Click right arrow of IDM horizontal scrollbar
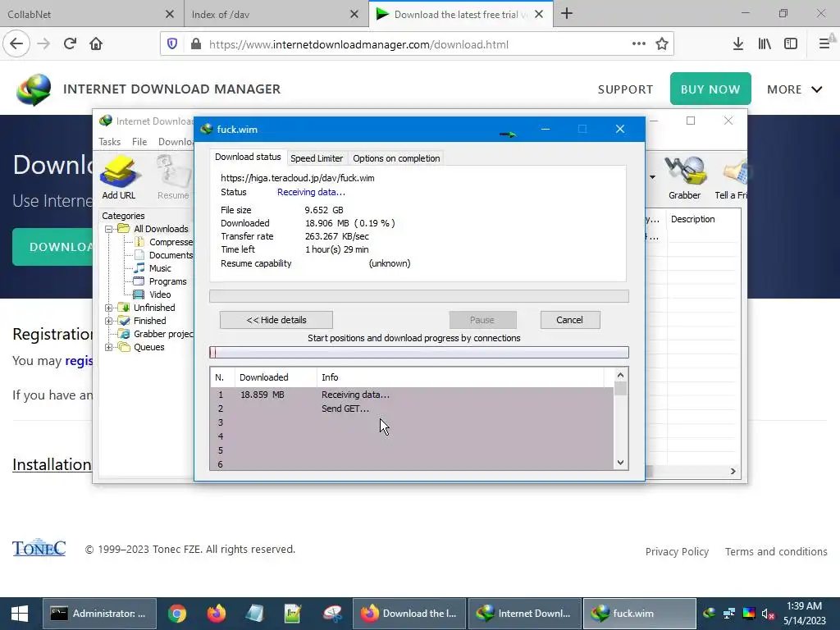 tap(733, 472)
